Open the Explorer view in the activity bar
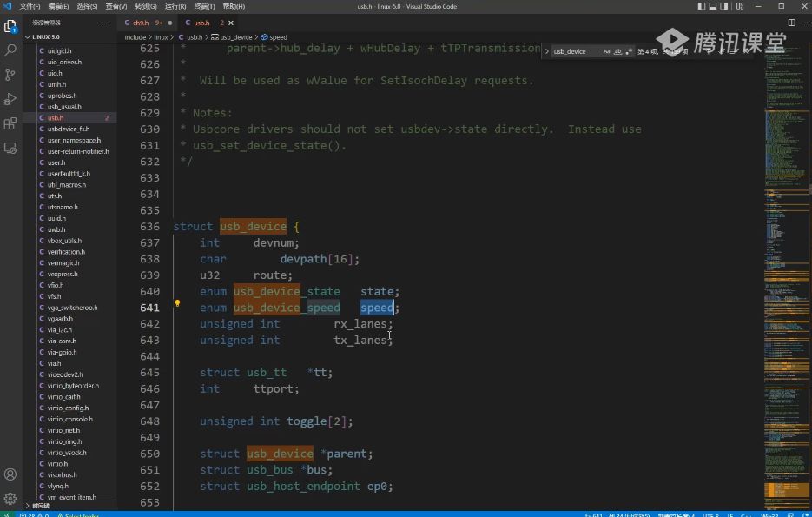 (x=10, y=26)
